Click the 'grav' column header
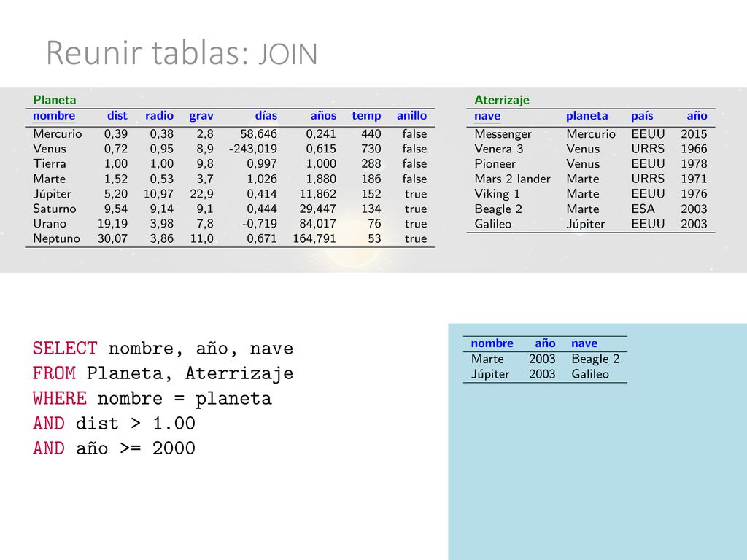The width and height of the screenshot is (747, 560). [201, 116]
